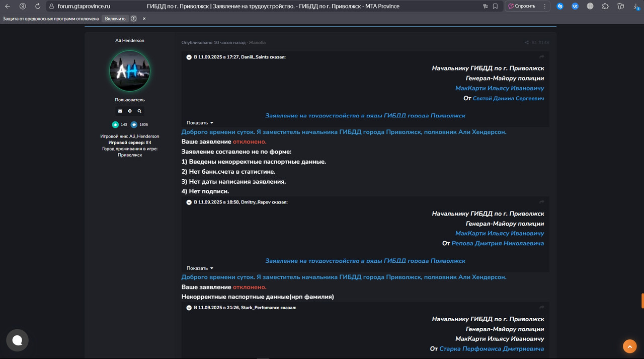
Task: Open the chat bubble widget at bottom left
Action: tap(17, 340)
